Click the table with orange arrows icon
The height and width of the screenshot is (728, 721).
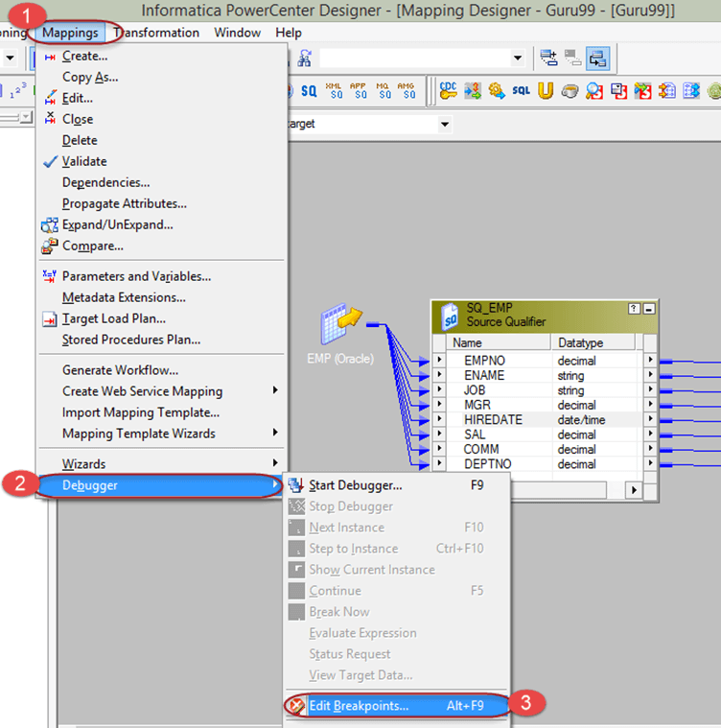click(666, 90)
